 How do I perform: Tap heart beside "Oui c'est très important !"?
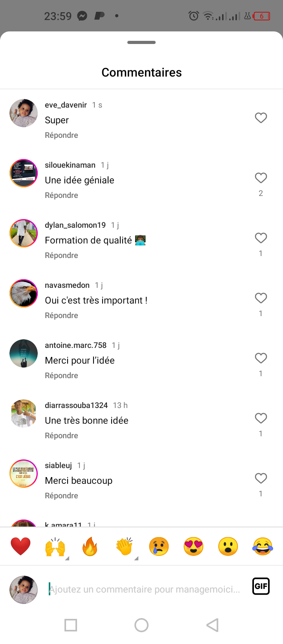[261, 298]
